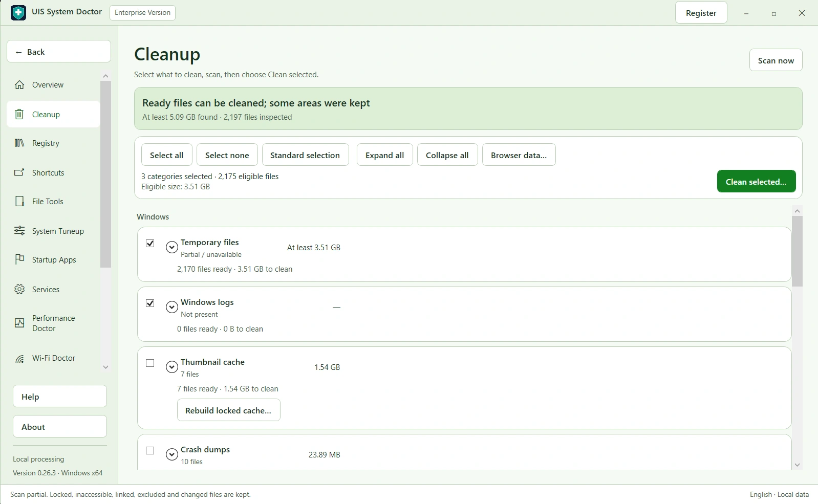Image resolution: width=818 pixels, height=504 pixels.
Task: Click Expand all
Action: pyautogui.click(x=384, y=155)
